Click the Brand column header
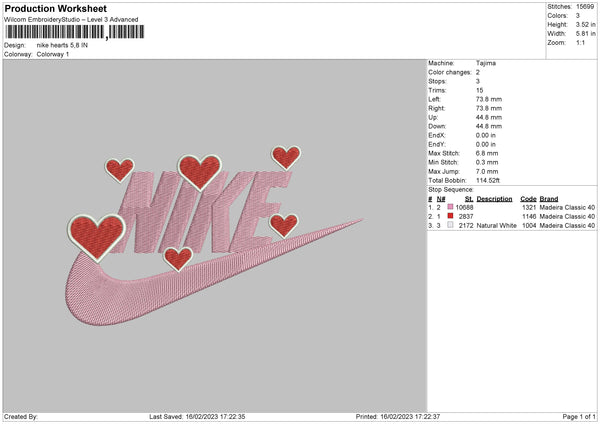 click(x=549, y=199)
